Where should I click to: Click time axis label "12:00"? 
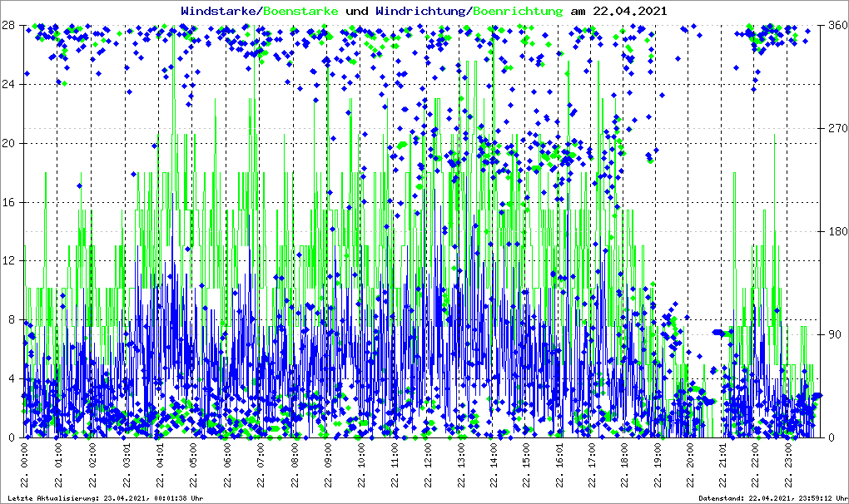click(429, 455)
